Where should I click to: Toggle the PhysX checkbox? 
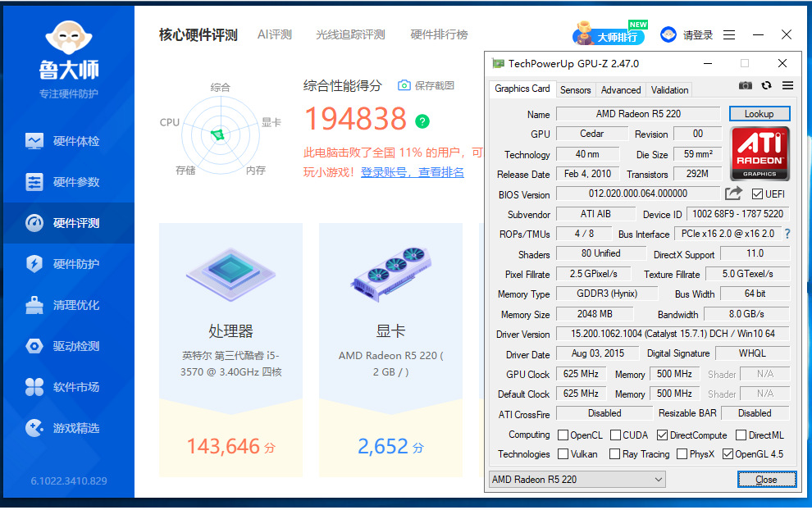(x=682, y=454)
